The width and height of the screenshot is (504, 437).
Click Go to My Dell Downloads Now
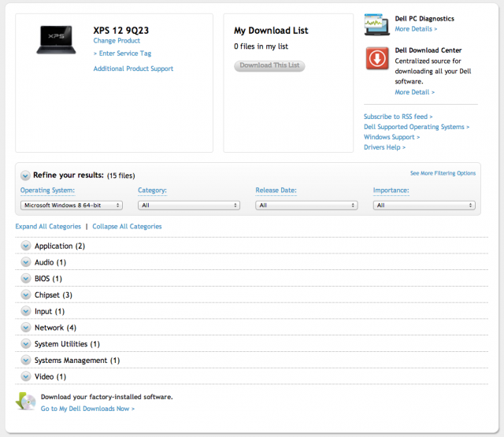point(87,409)
